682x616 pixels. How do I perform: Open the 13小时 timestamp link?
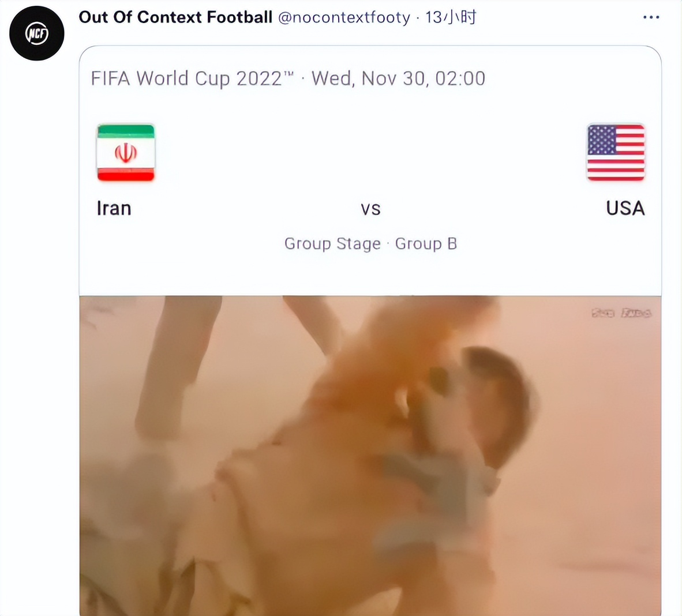[451, 18]
